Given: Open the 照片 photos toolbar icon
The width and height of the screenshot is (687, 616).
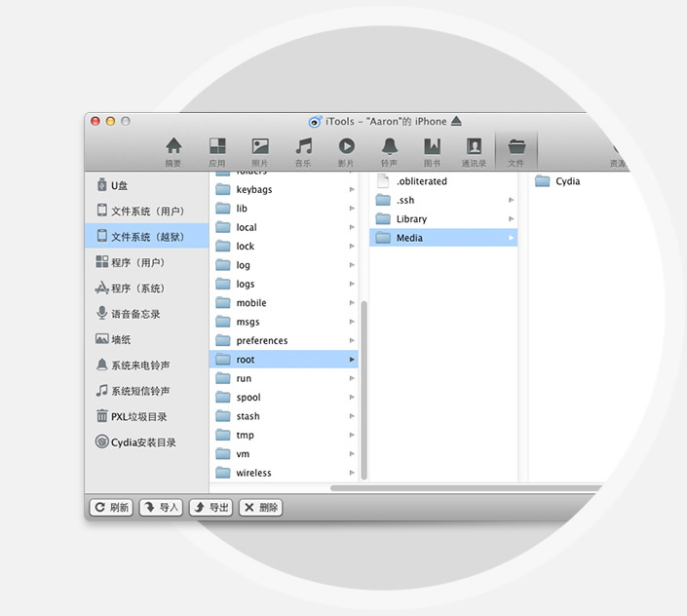Looking at the screenshot, I should pos(260,152).
